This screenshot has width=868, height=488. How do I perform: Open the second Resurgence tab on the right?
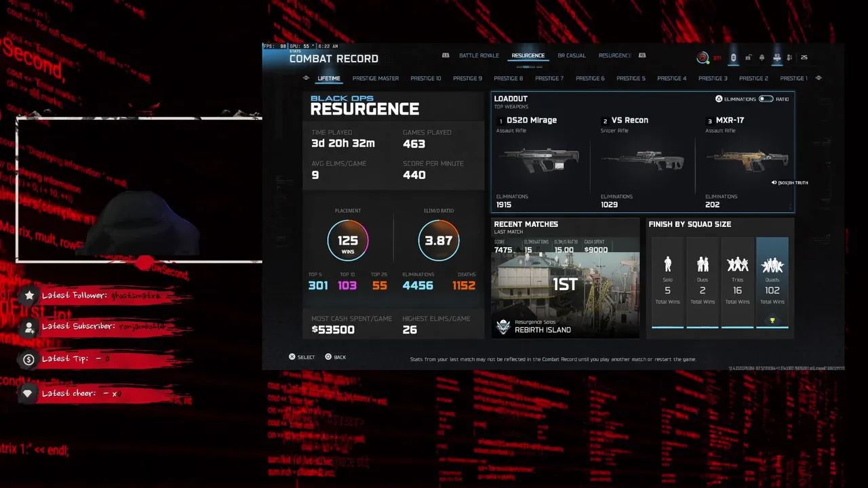coord(615,56)
